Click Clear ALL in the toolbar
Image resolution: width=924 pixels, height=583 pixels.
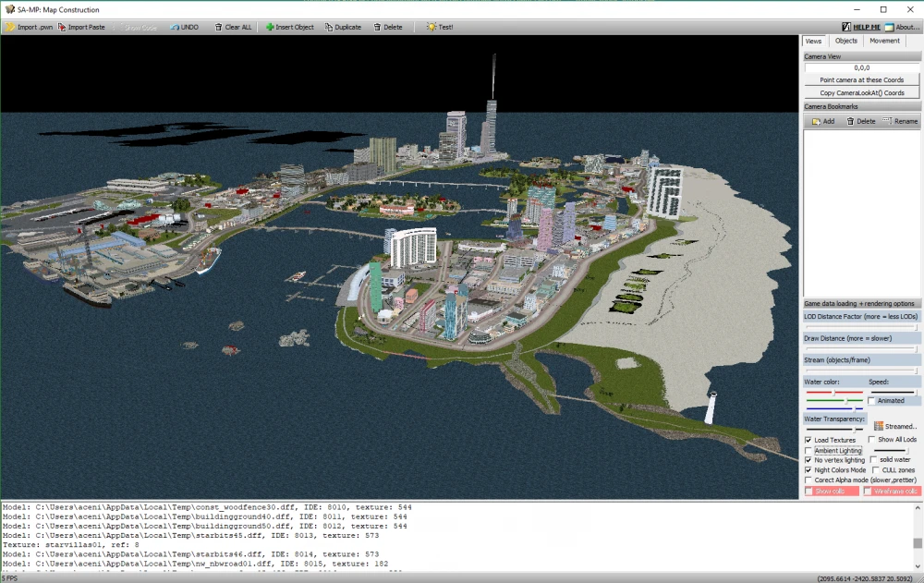[233, 27]
